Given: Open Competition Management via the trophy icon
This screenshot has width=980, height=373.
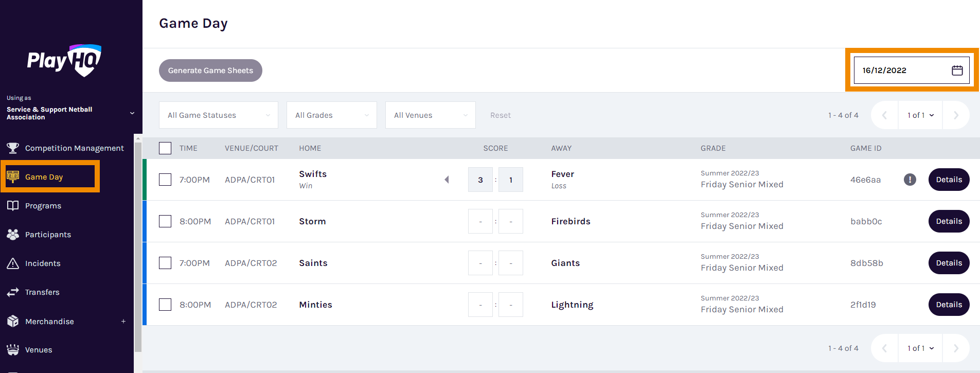Looking at the screenshot, I should 13,148.
